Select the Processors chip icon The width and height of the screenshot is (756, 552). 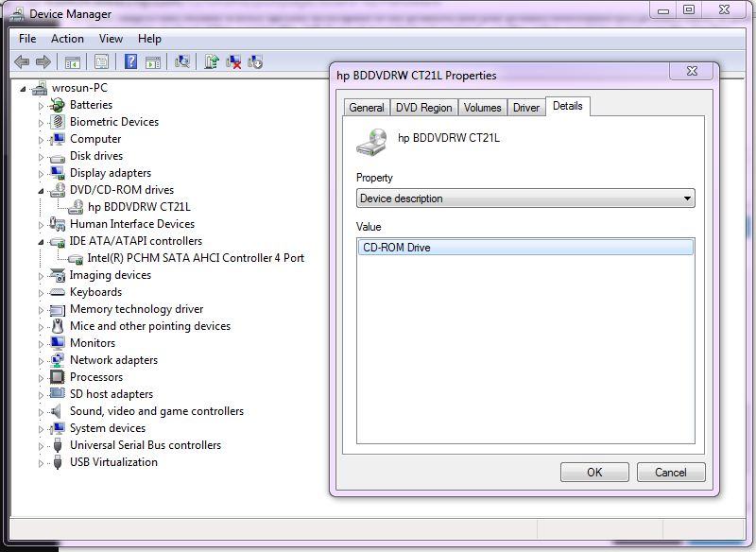tap(58, 377)
